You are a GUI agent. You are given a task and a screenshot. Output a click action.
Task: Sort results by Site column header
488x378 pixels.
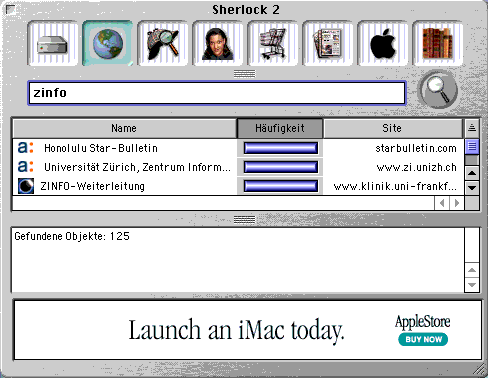point(393,128)
